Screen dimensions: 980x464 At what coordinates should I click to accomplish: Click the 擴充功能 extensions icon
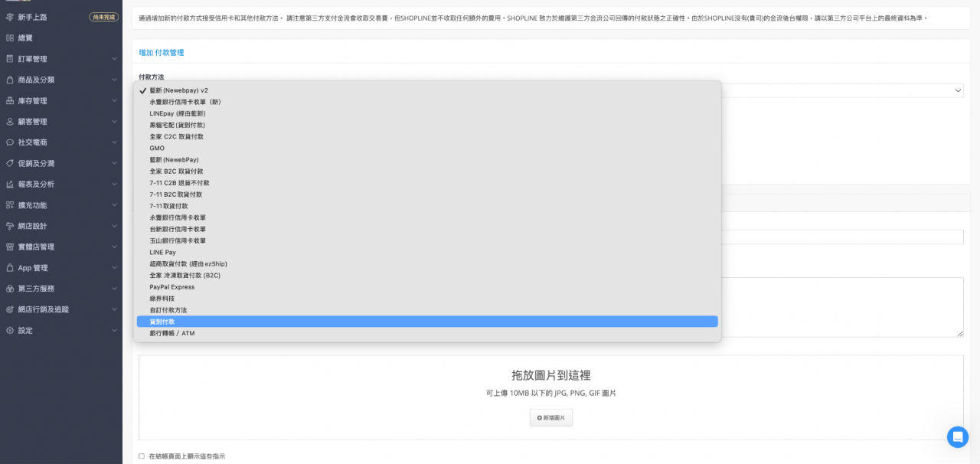tap(9, 205)
